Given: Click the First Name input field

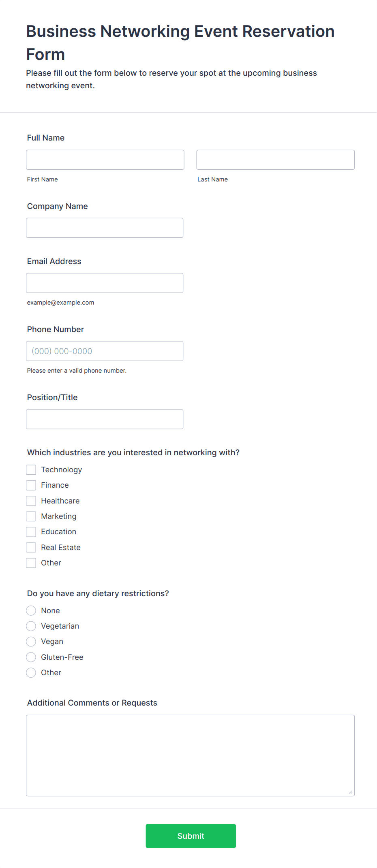Looking at the screenshot, I should click(105, 160).
